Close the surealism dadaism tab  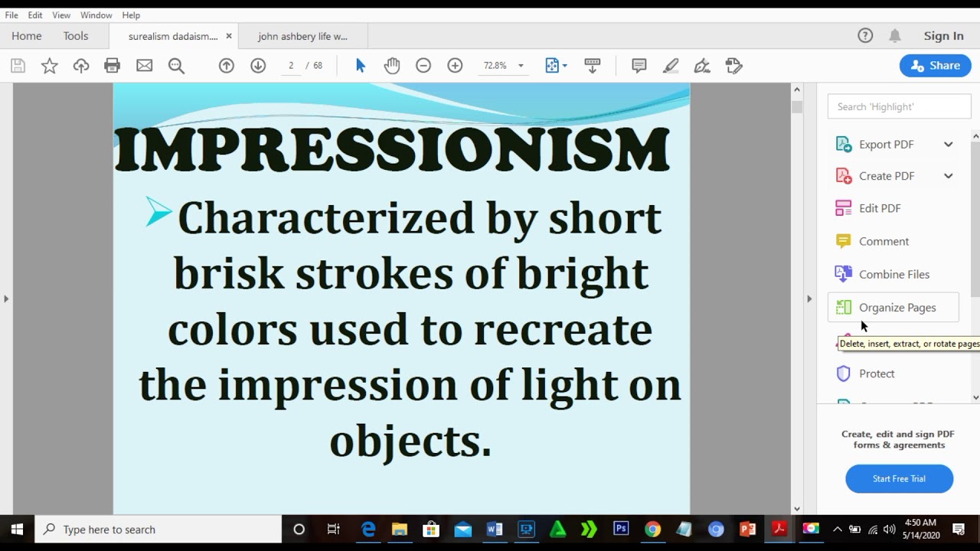[228, 36]
